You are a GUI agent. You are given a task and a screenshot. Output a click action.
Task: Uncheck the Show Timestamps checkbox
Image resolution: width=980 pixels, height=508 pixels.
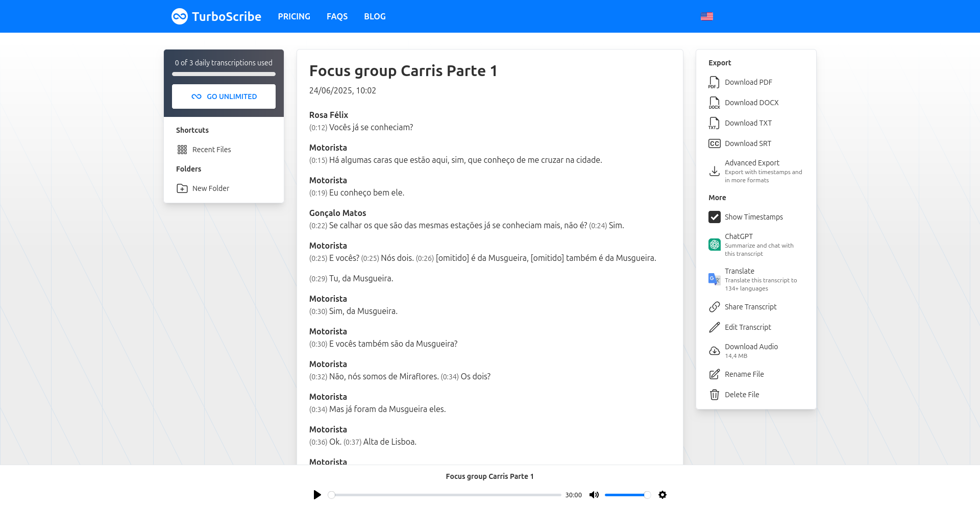pos(714,217)
